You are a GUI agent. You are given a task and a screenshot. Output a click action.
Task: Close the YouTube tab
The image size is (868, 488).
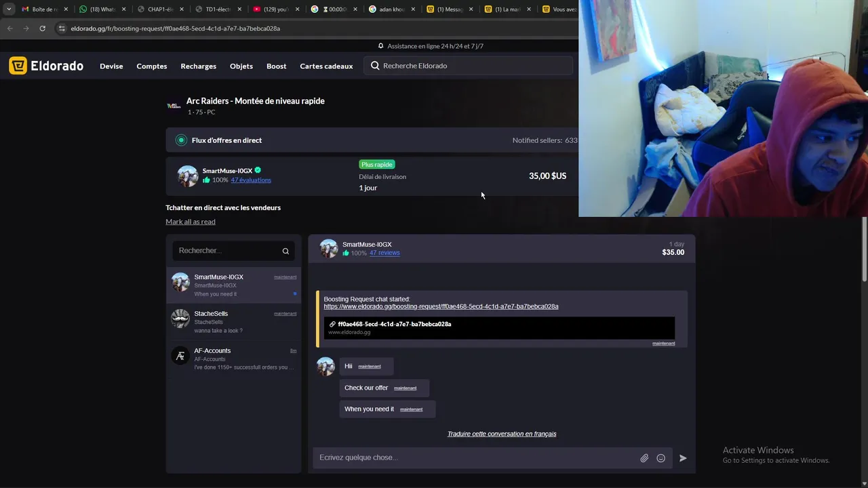point(297,9)
